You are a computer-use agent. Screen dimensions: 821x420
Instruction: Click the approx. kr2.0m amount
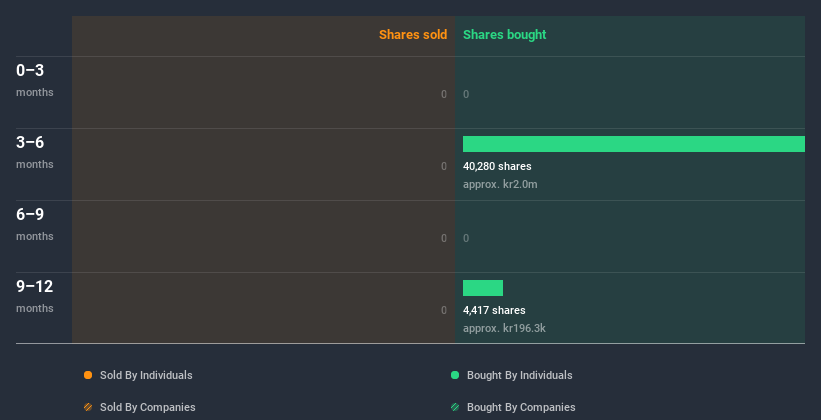click(x=500, y=184)
